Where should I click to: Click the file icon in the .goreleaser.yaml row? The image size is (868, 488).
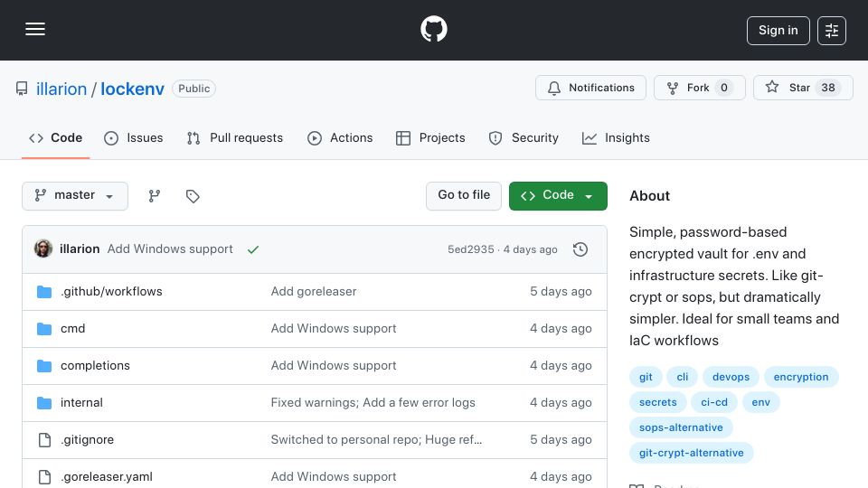tap(44, 477)
